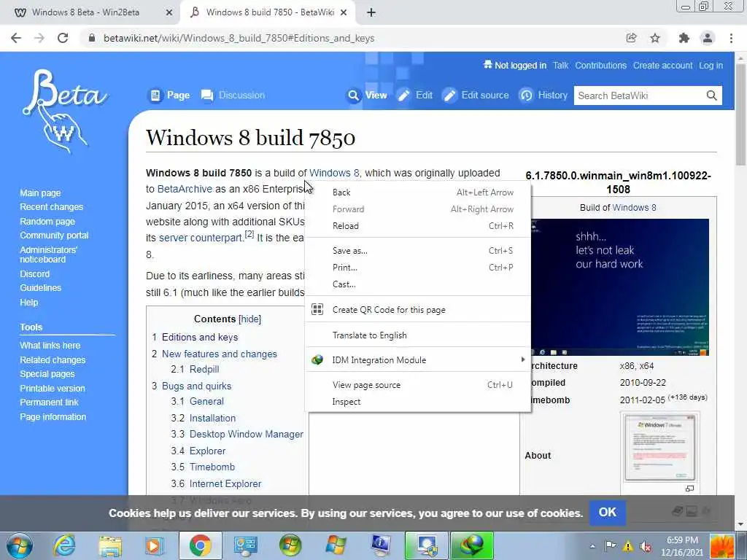Click the Chrome icon in the taskbar
This screenshot has height=560, width=747.
200,545
